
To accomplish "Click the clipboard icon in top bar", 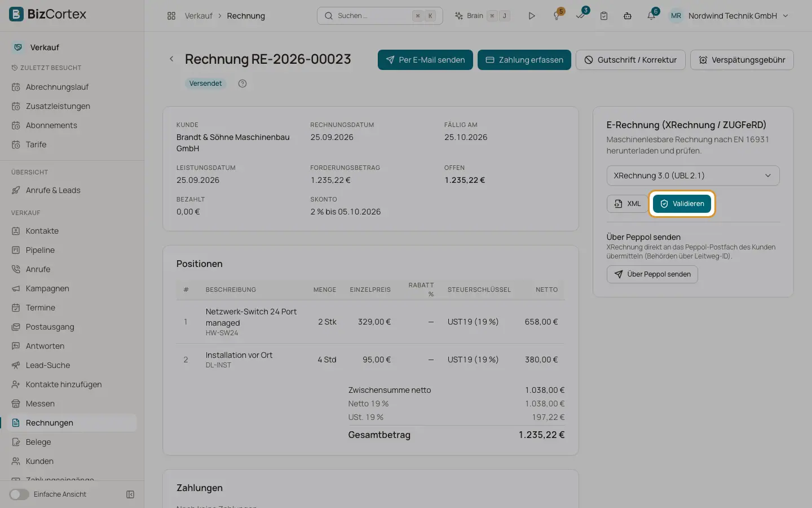I will (604, 16).
